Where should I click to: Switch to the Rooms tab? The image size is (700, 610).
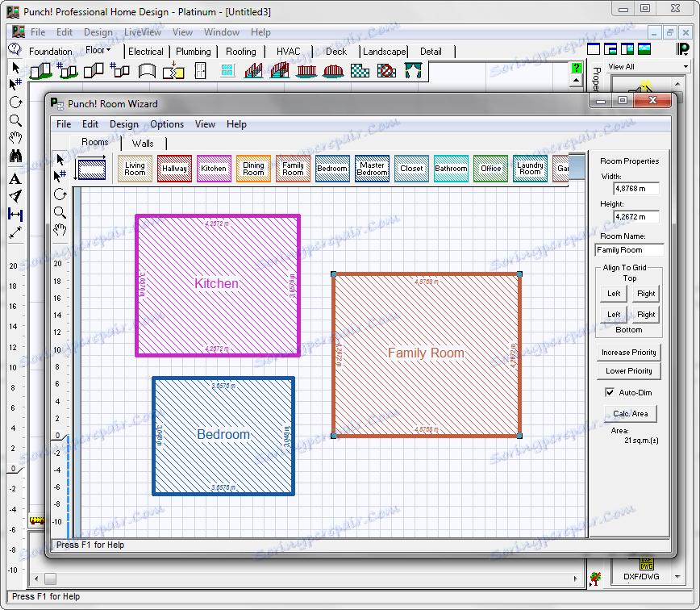click(94, 142)
